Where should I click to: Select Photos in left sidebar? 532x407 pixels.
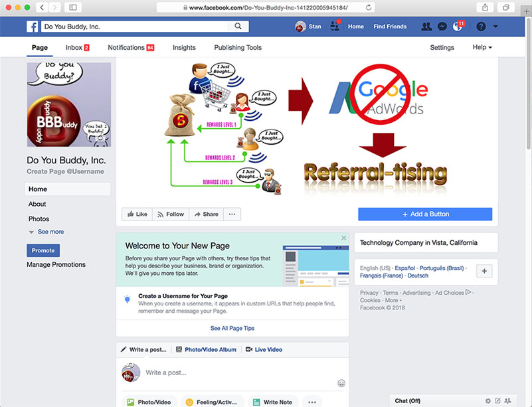39,218
